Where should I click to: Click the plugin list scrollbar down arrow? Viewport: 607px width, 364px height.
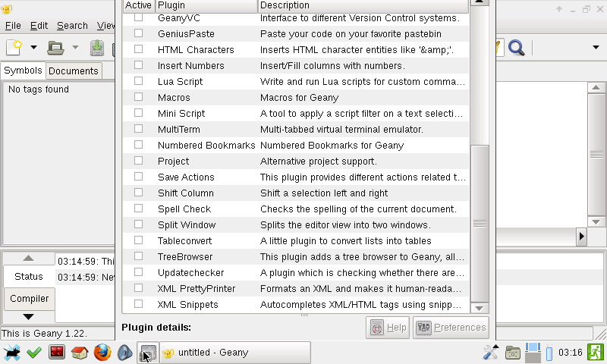pos(480,308)
